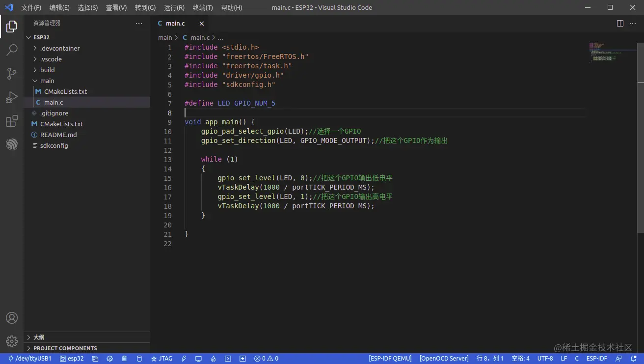The image size is (644, 364).
Task: Open the Search view in activity bar
Action: (12, 50)
